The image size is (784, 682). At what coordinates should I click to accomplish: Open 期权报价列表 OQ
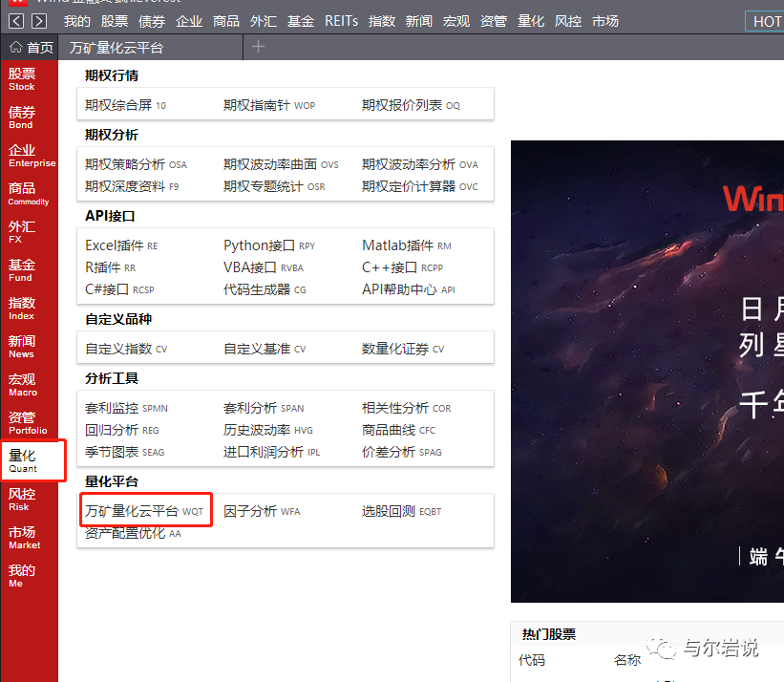[411, 105]
